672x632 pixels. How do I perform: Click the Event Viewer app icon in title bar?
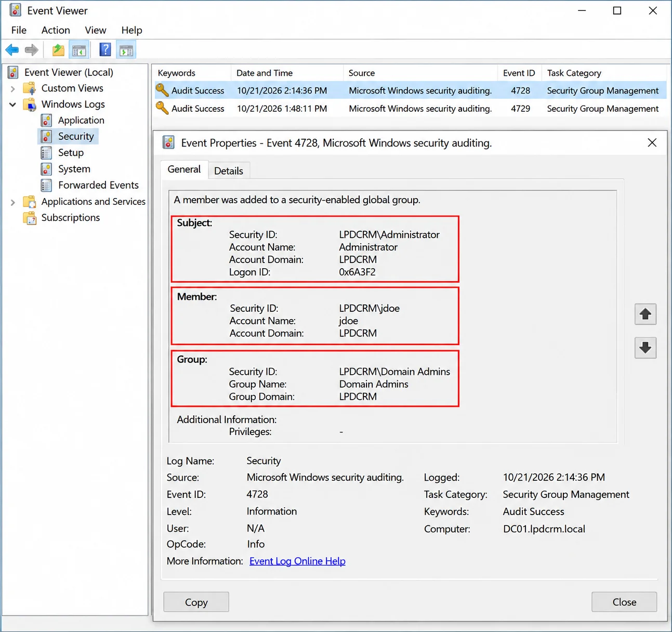pos(15,10)
